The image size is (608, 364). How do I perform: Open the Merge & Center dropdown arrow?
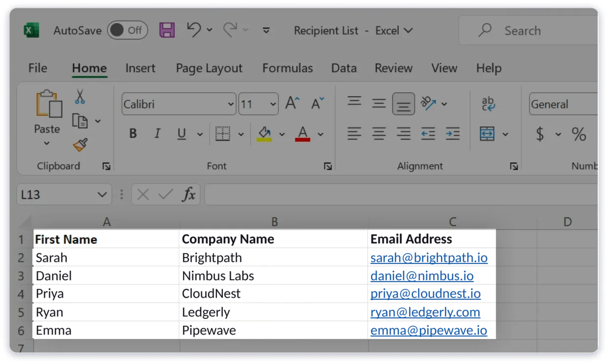tap(505, 134)
